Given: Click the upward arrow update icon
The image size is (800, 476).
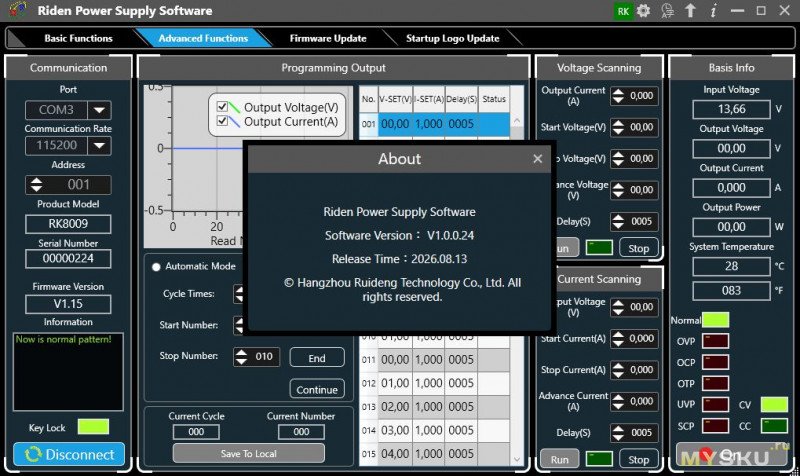Looking at the screenshot, I should pyautogui.click(x=690, y=11).
